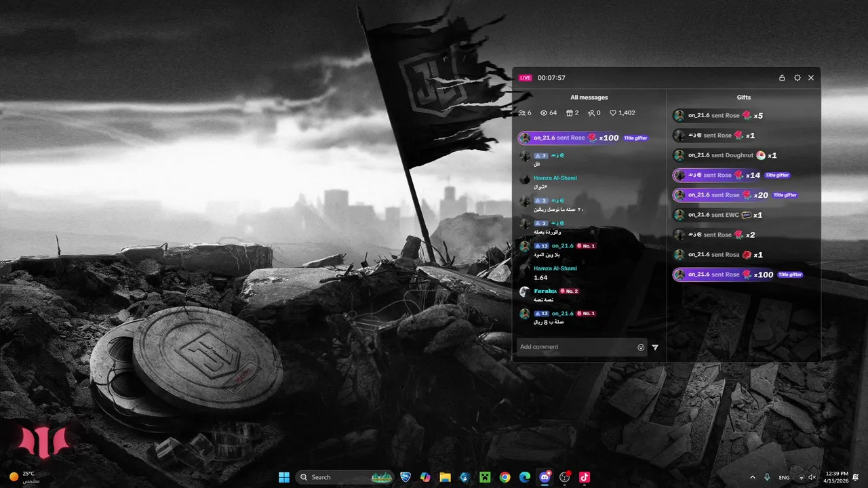Open the emoji picker in the comment box

641,347
